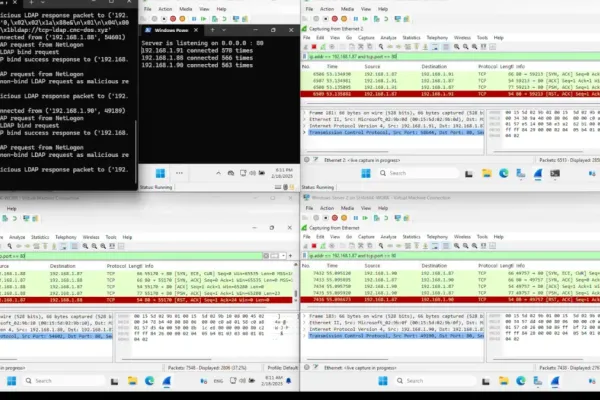Pause the VM hosting the Ethernet 2 capture
Viewport: 600px width, 400px height.
[355, 19]
